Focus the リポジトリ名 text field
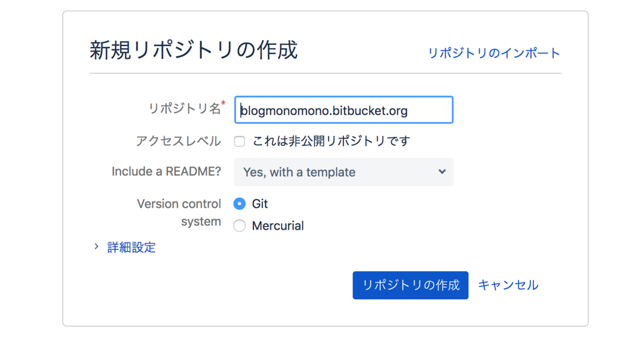Screen dimensions: 644x338 (343, 110)
